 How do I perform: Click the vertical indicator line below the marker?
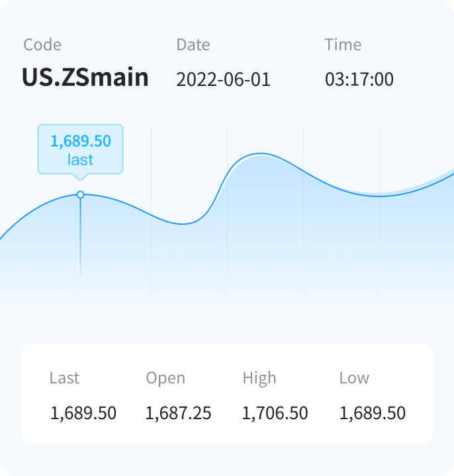(x=81, y=238)
